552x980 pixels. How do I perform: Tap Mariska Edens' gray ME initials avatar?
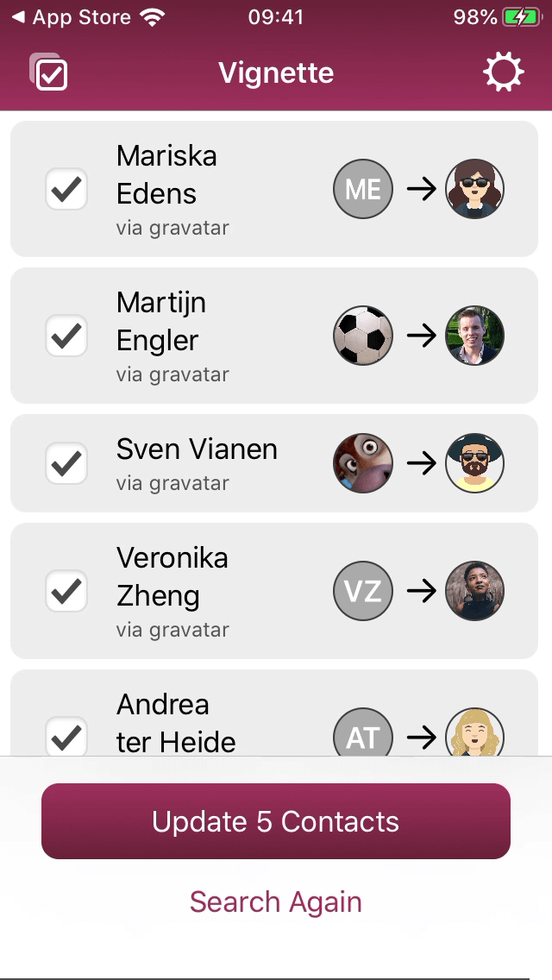point(363,189)
